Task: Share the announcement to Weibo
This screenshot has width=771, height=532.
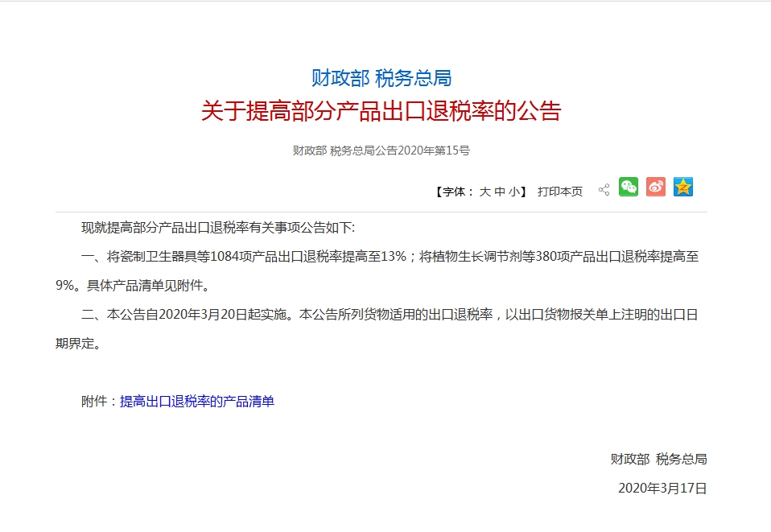Action: (655, 187)
